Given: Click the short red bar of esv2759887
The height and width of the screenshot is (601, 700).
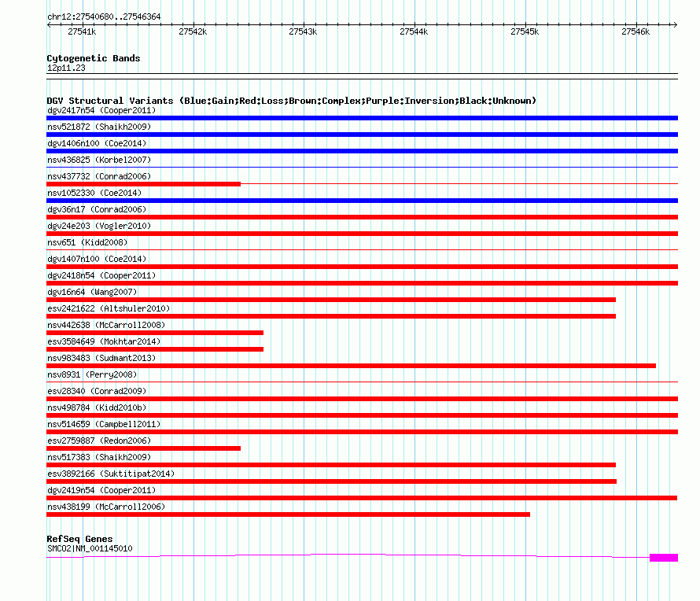Looking at the screenshot, I should (x=143, y=448).
